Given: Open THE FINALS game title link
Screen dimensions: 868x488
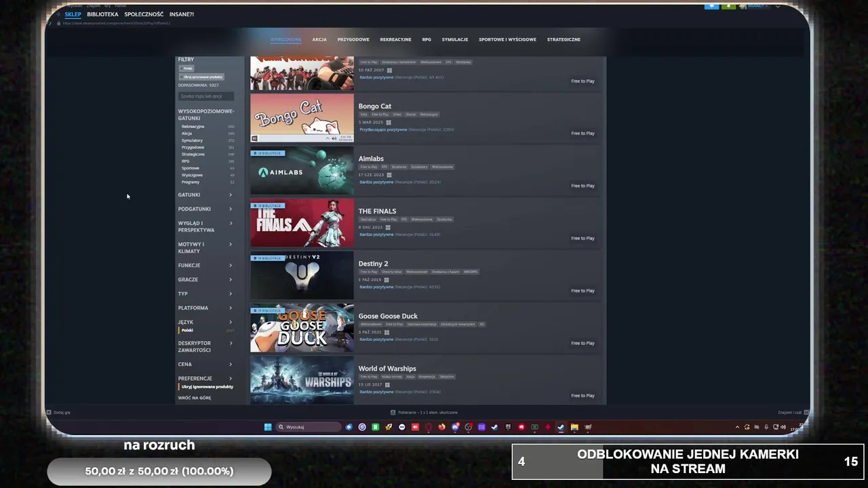Looking at the screenshot, I should point(377,211).
